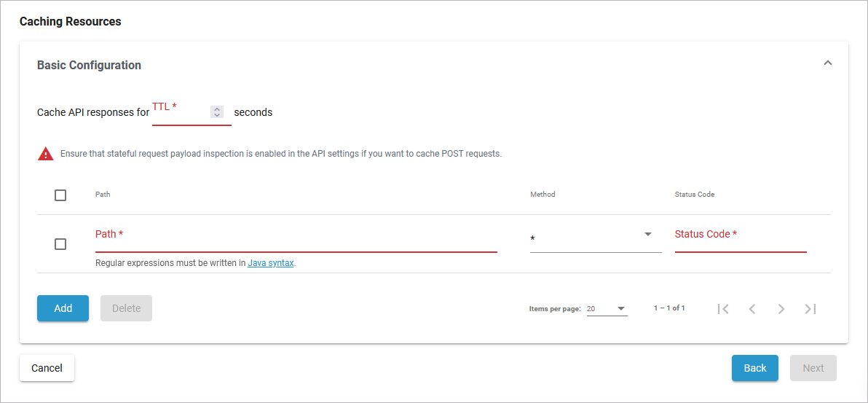Click the Status Code input field
Screen dimensions: 868x403
(740, 239)
